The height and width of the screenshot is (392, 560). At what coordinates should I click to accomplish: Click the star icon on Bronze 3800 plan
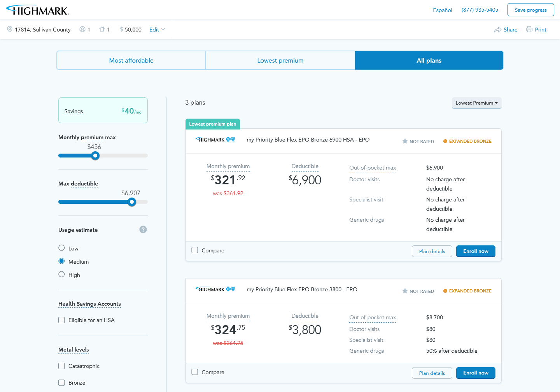[405, 291]
